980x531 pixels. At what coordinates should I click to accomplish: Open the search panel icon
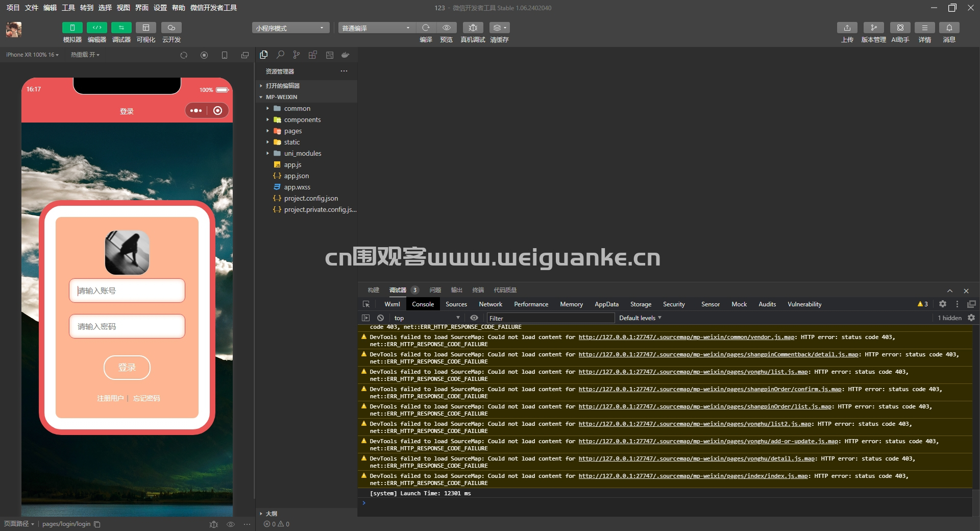pyautogui.click(x=280, y=55)
